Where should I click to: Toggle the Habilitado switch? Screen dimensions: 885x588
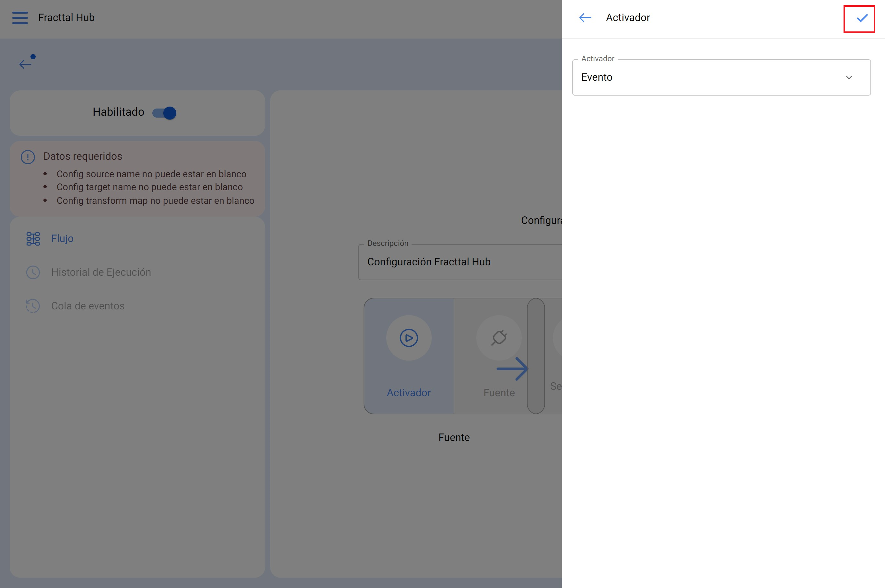pyautogui.click(x=164, y=112)
